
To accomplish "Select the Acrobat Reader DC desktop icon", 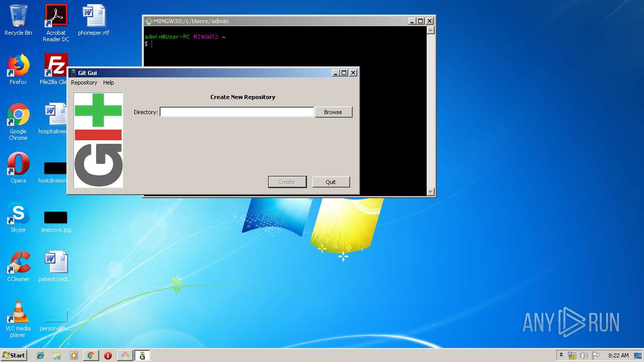I will point(56,24).
